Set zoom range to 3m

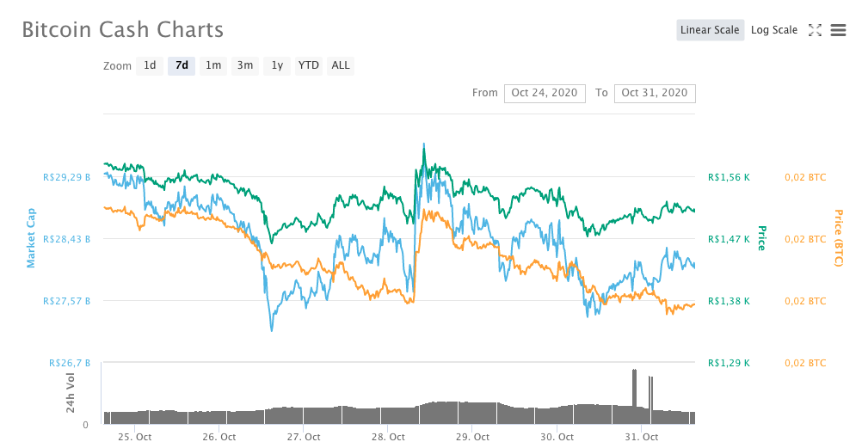(245, 65)
